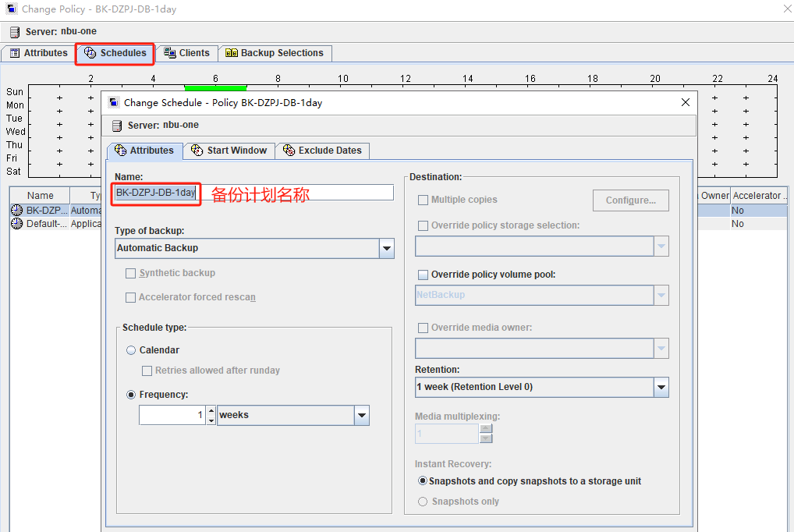Click the clock icon of Default- schedule row
The height and width of the screenshot is (532, 794).
click(x=16, y=223)
